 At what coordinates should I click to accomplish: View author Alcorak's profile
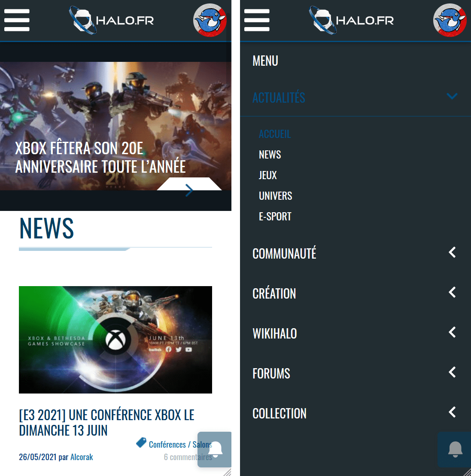coord(82,457)
